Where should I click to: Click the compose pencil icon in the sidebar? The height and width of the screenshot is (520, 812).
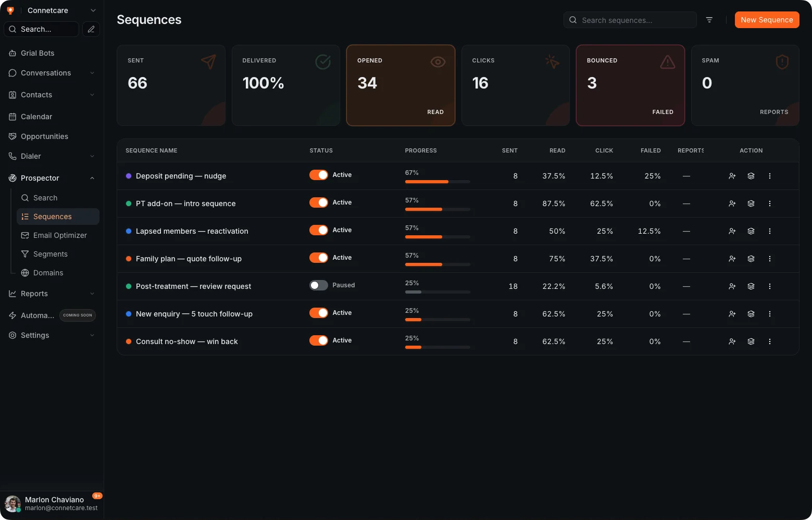click(91, 29)
